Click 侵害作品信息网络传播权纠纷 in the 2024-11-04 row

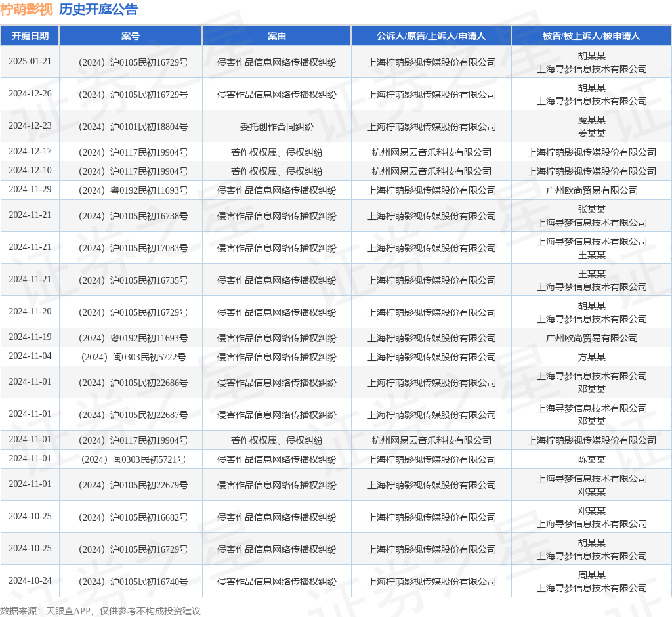coord(277,357)
